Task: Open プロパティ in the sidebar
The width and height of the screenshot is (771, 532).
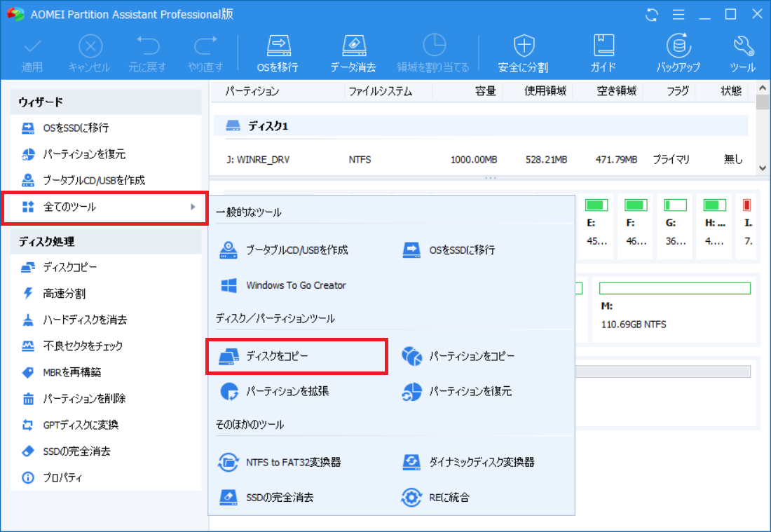Action: click(106, 477)
